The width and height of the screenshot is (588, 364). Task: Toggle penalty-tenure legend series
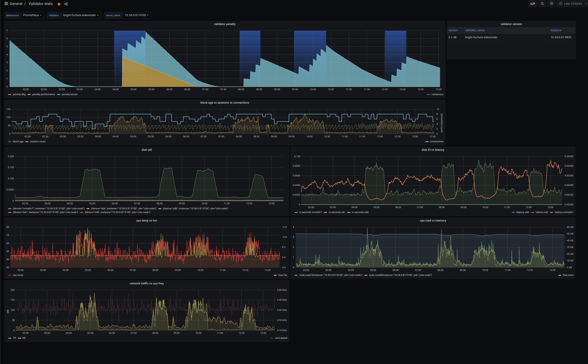point(69,94)
